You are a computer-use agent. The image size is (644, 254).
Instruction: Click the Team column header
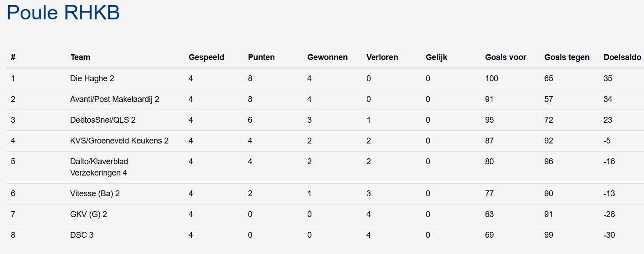point(80,57)
